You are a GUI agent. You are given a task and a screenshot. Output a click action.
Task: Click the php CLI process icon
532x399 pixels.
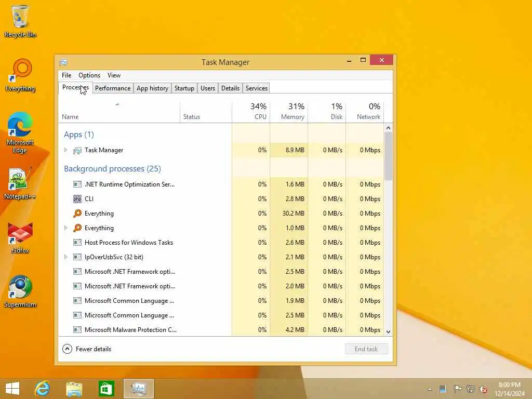coord(77,199)
